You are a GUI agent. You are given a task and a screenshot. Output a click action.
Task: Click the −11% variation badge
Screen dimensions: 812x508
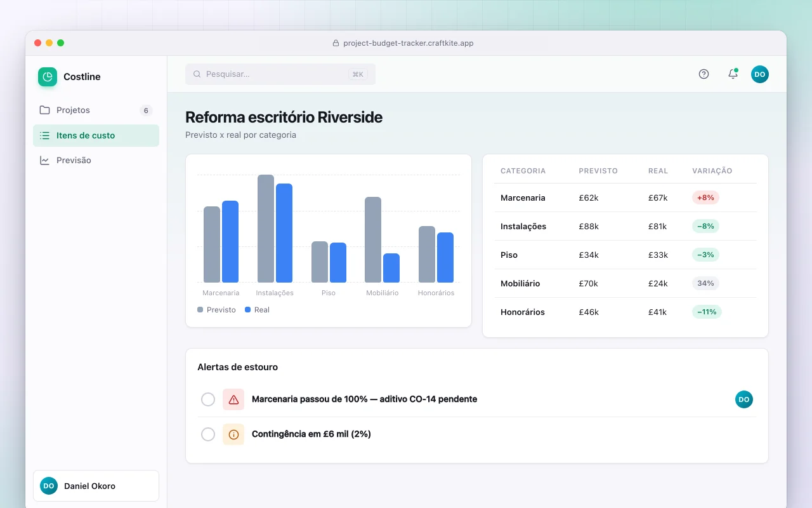(707, 312)
